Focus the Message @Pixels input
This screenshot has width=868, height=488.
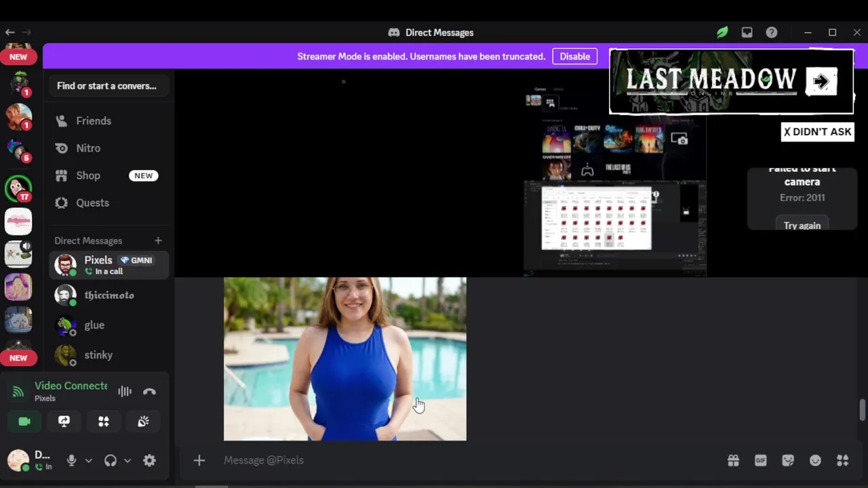pyautogui.click(x=468, y=460)
